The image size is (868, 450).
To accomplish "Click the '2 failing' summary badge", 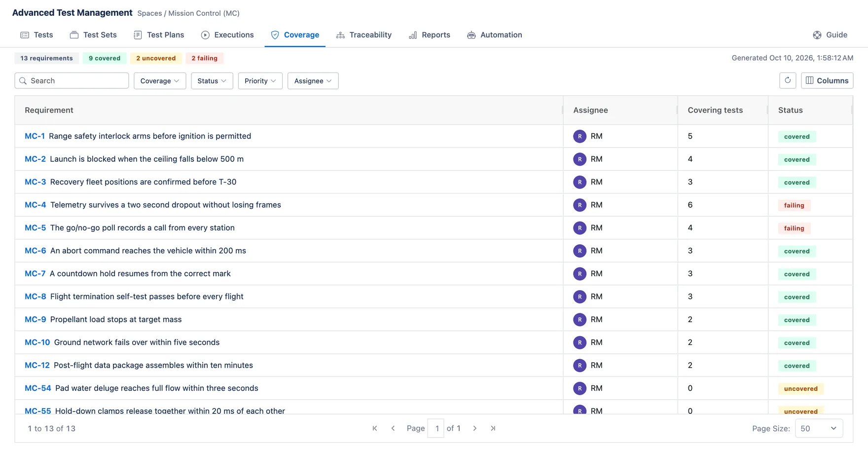I will (x=205, y=58).
